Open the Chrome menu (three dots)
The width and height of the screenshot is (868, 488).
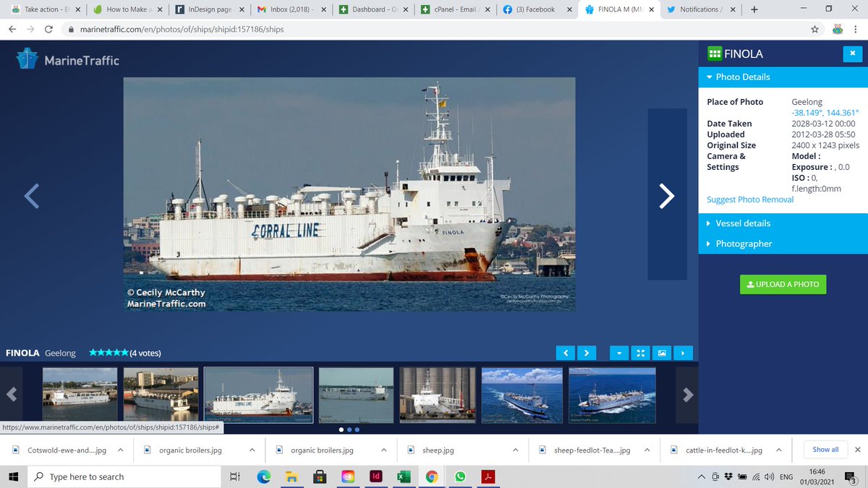[x=856, y=30]
